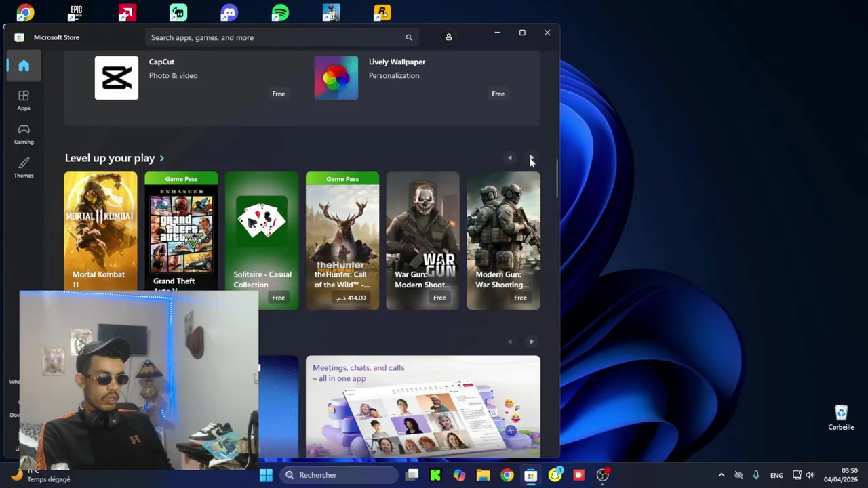868x488 pixels.
Task: Open the Windows Start menu
Action: [266, 475]
